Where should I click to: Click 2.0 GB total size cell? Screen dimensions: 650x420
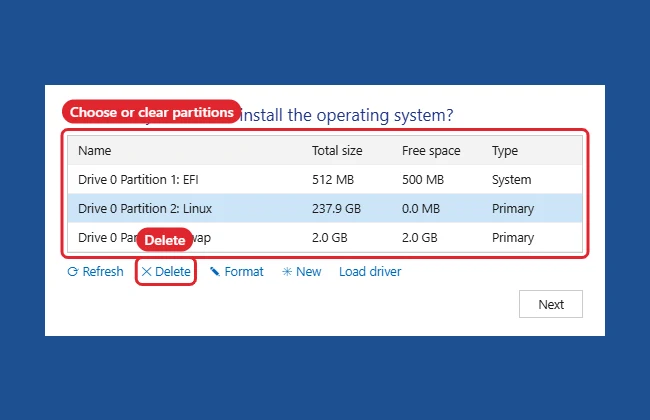pyautogui.click(x=330, y=238)
